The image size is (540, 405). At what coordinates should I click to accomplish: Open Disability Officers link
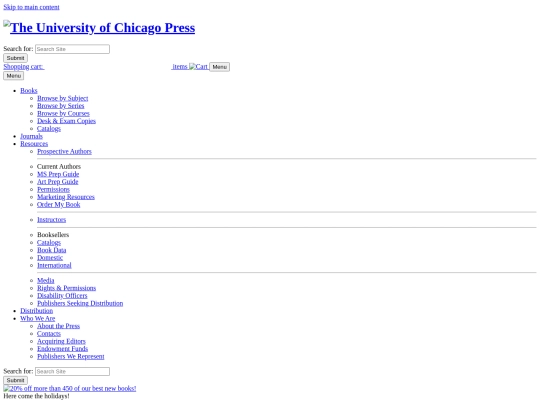(62, 295)
